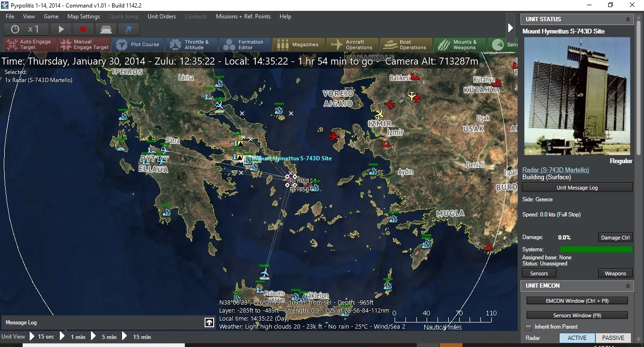The width and height of the screenshot is (644, 347).
Task: Expand the Message Log with the up arrow
Action: pyautogui.click(x=209, y=322)
